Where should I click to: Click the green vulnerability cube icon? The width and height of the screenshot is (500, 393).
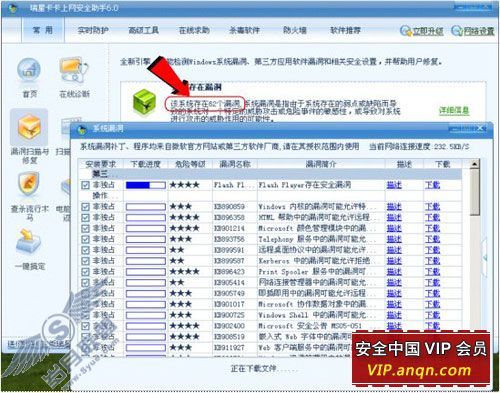click(x=144, y=102)
